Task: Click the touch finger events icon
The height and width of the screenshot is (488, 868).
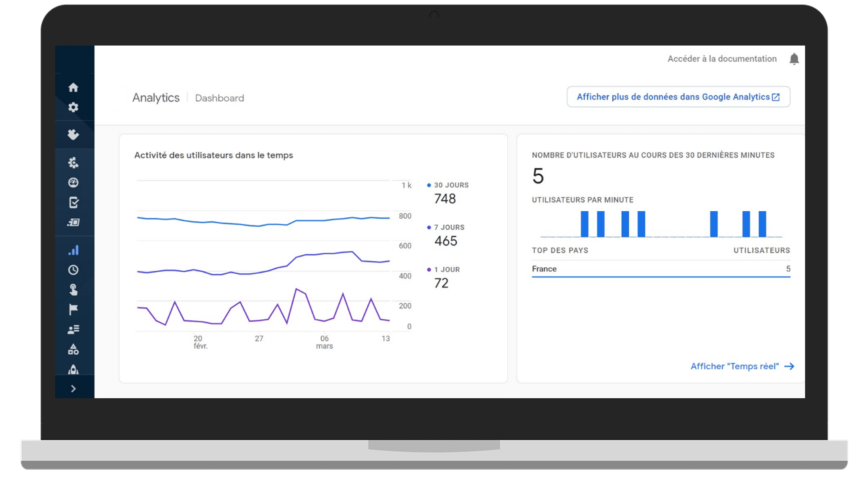Action: (73, 289)
